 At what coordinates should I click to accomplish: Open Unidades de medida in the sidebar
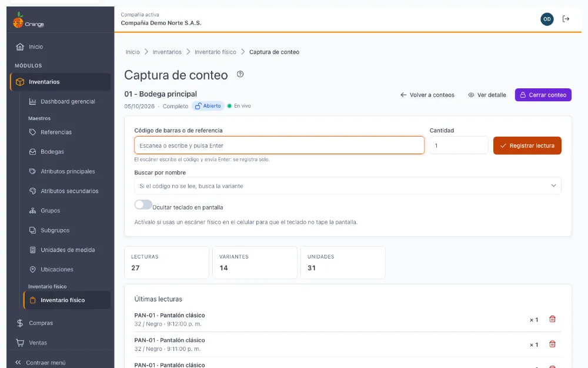tap(68, 250)
